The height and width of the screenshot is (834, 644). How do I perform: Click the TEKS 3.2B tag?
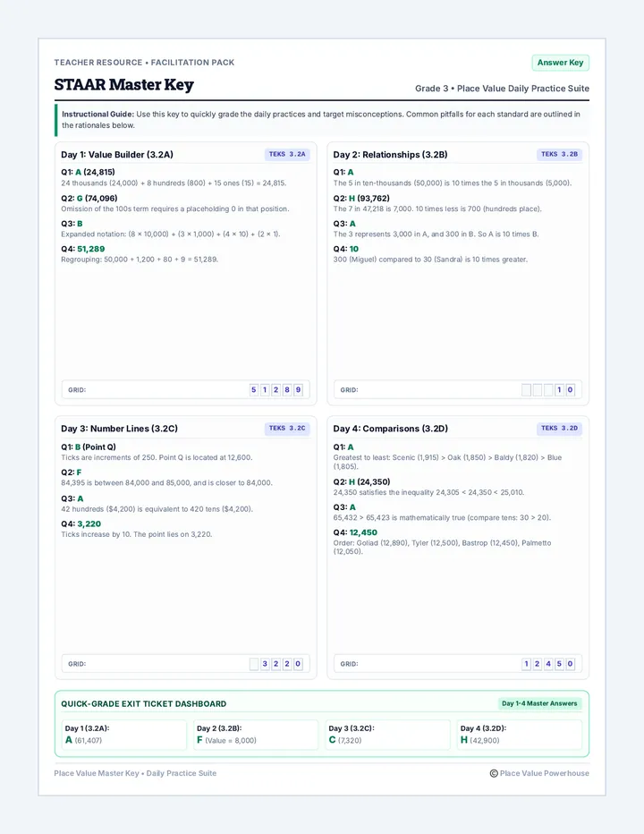(x=559, y=154)
